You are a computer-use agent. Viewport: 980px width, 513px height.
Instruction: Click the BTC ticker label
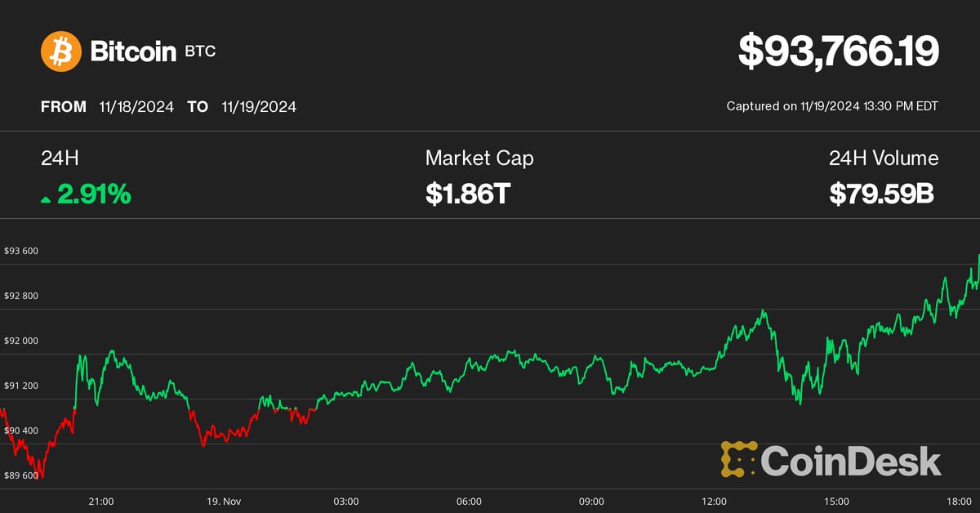(201, 51)
